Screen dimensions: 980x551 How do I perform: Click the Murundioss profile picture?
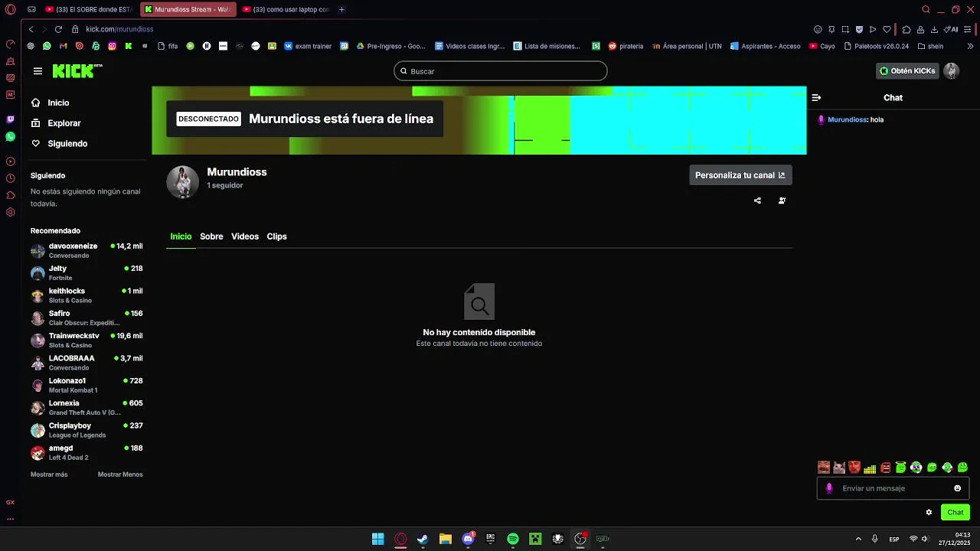183,182
